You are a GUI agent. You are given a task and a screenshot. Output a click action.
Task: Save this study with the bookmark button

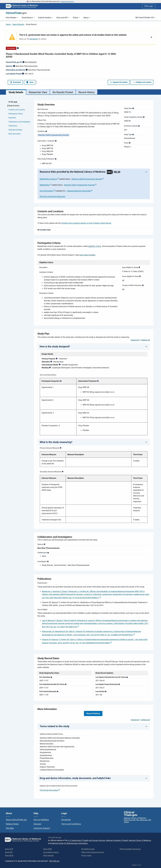[30, 82]
